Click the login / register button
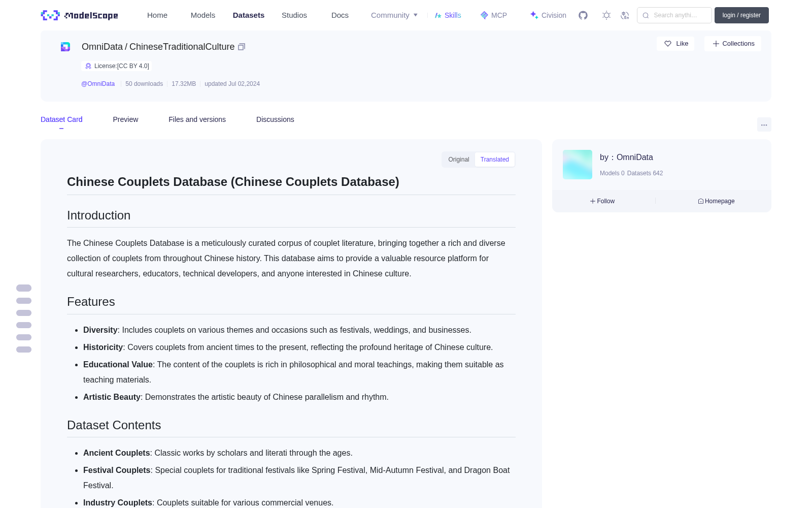This screenshot has height=508, width=812. tap(741, 15)
